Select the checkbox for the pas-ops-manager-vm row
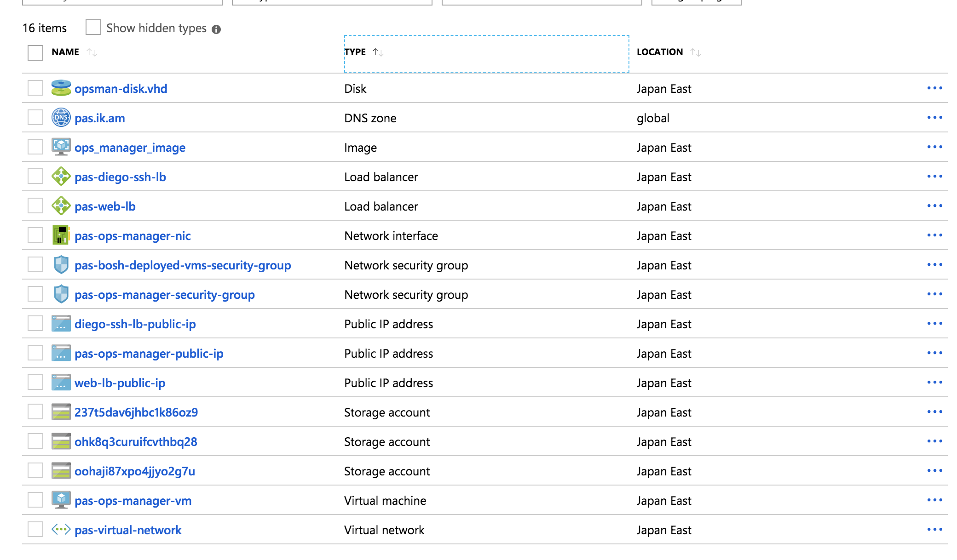This screenshot has height=560, width=957. coord(35,500)
